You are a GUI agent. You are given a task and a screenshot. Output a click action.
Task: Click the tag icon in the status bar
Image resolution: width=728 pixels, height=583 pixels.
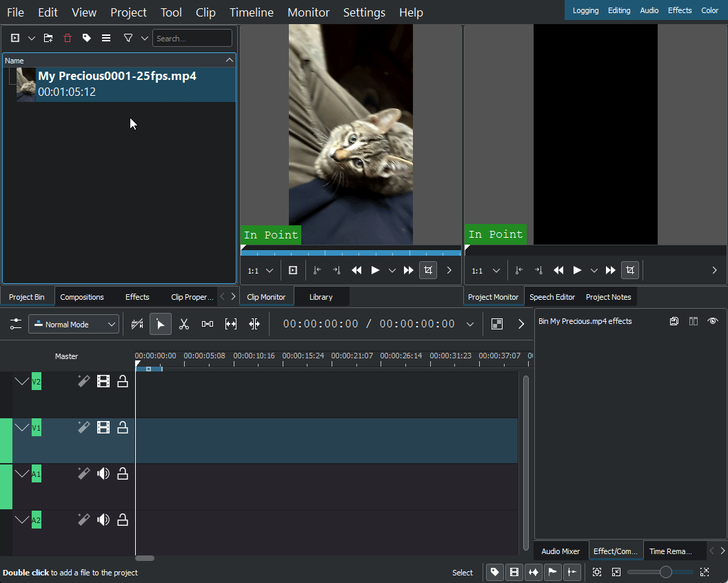495,573
